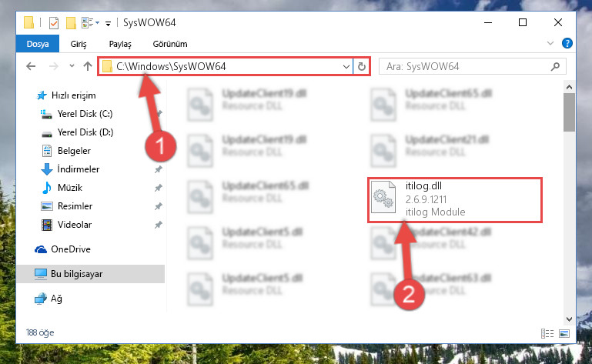Switch to the Görünüm tab
The image size is (592, 364).
pos(170,44)
